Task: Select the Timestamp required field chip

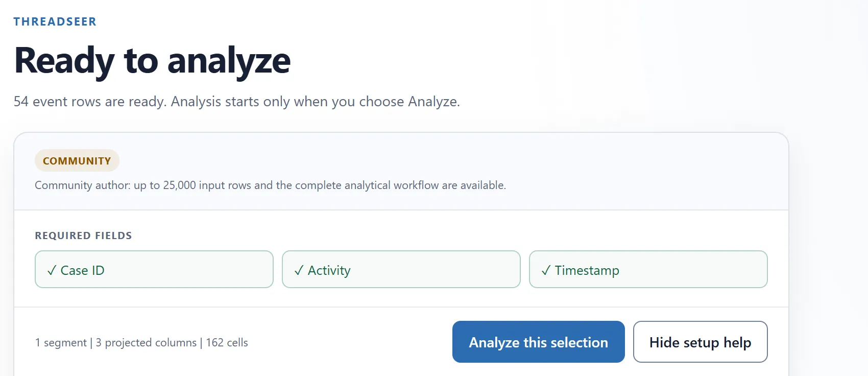Action: click(648, 269)
